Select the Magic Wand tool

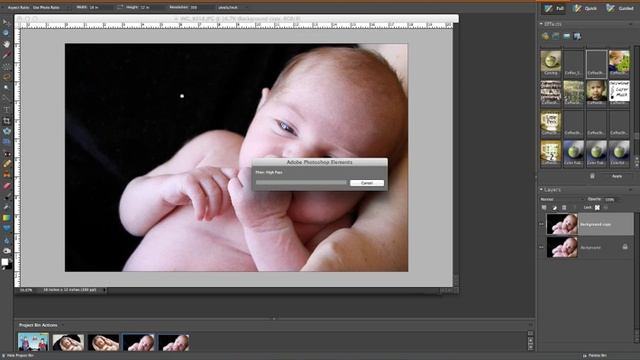tap(7, 87)
